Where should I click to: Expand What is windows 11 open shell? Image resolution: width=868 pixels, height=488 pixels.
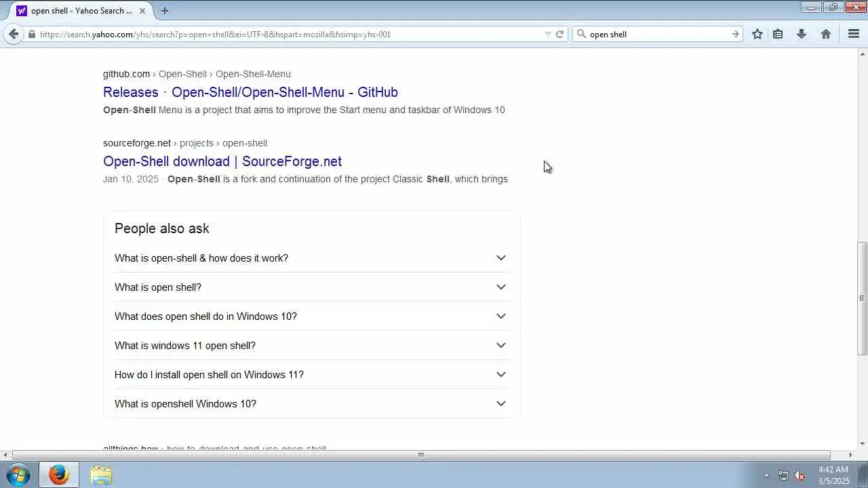(x=311, y=345)
